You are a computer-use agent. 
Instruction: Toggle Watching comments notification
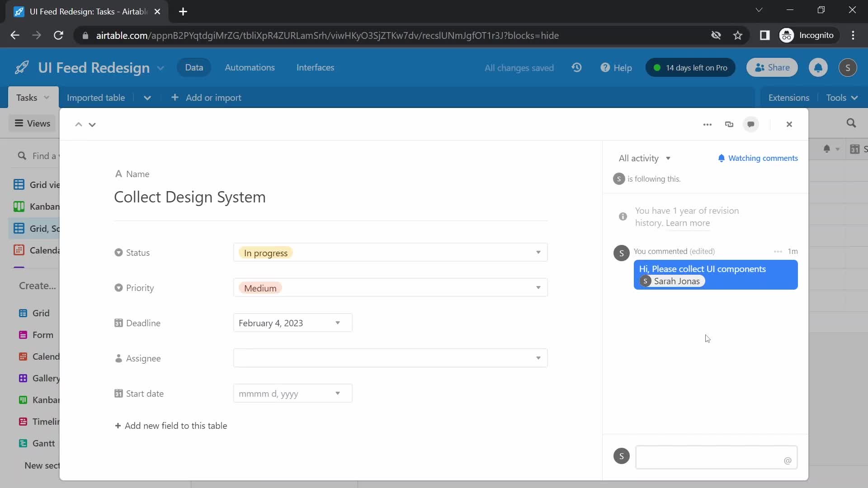pos(757,158)
